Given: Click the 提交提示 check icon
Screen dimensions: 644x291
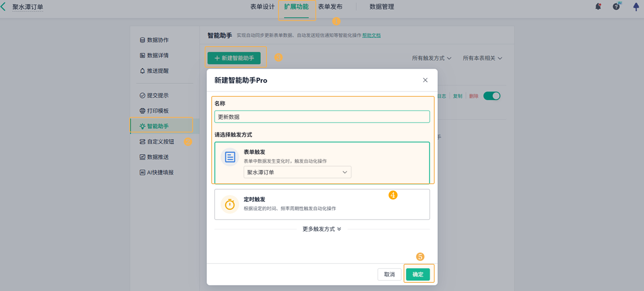Looking at the screenshot, I should coord(142,96).
